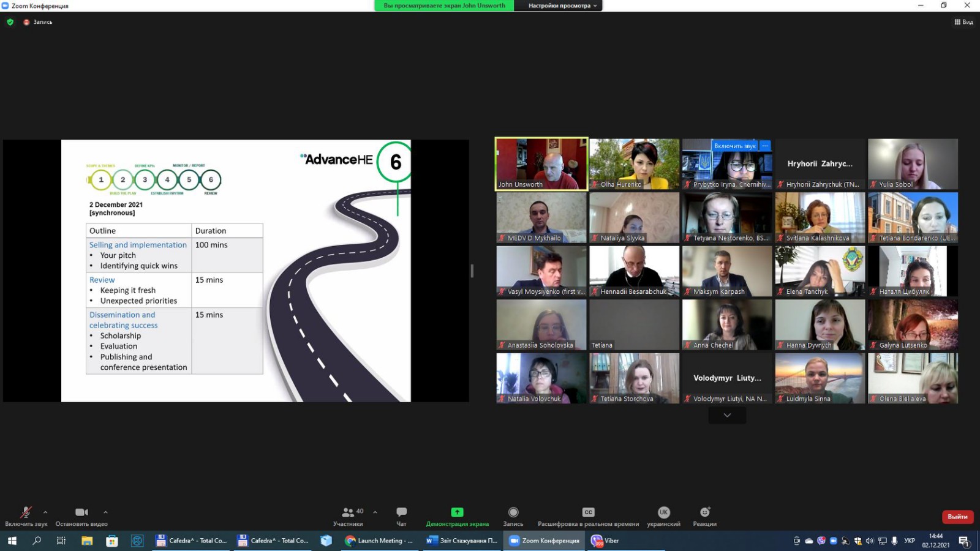980x551 pixels.
Task: Open the Reactions emoji icon
Action: coord(704,512)
